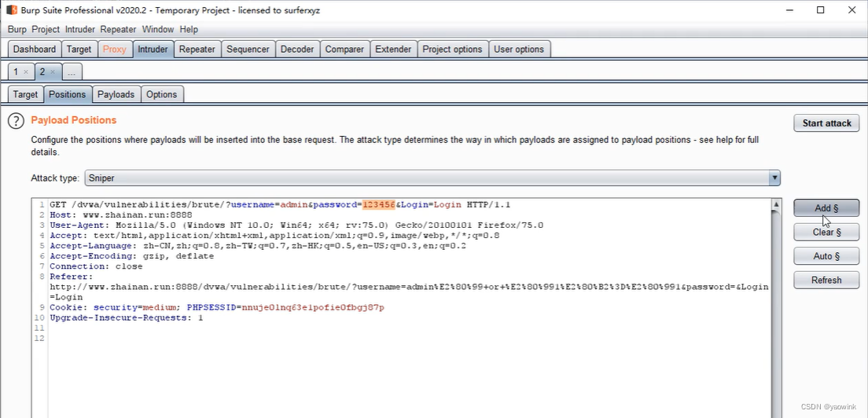Go to the Sequencer tab
Viewport: 868px width, 418px height.
248,49
